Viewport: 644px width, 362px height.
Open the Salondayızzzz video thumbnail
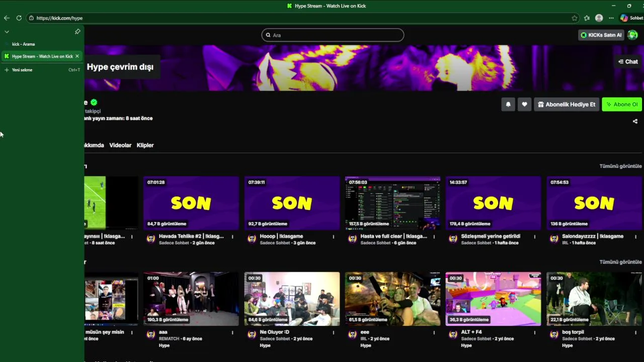[594, 203]
